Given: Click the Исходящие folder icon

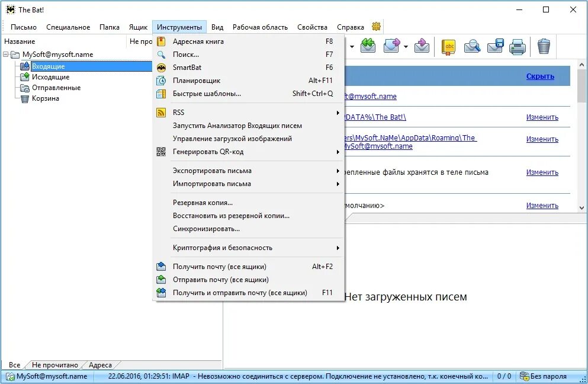Looking at the screenshot, I should tap(25, 77).
